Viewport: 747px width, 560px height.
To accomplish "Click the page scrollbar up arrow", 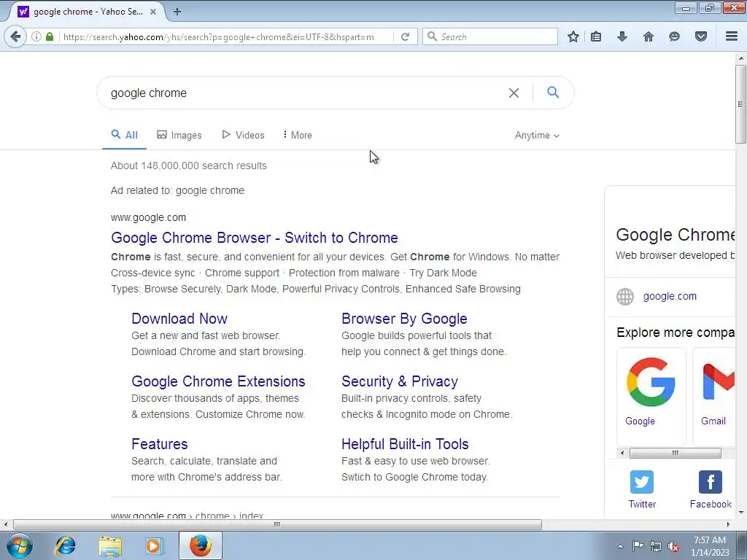I will click(740, 58).
